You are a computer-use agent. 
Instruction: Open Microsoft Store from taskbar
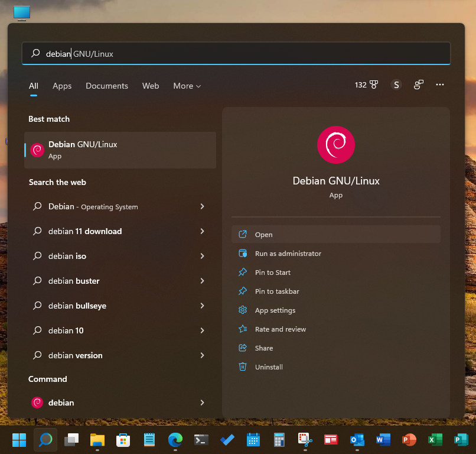(123, 440)
